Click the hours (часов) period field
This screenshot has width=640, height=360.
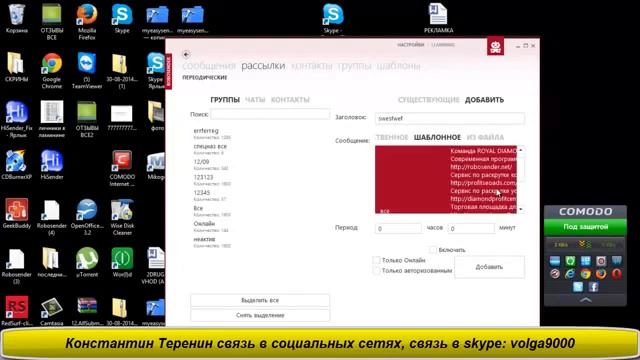tap(398, 228)
